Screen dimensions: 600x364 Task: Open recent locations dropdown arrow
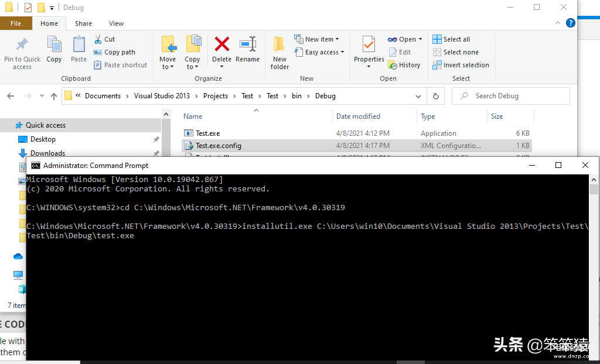tap(42, 96)
